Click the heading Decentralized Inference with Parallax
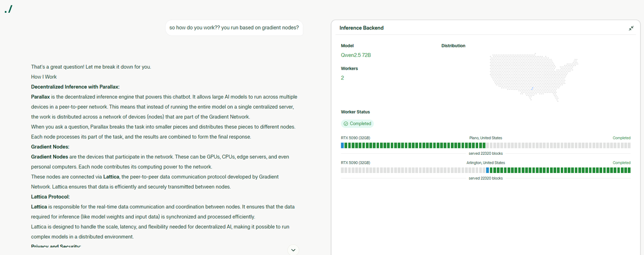This screenshot has width=644, height=255. point(75,87)
